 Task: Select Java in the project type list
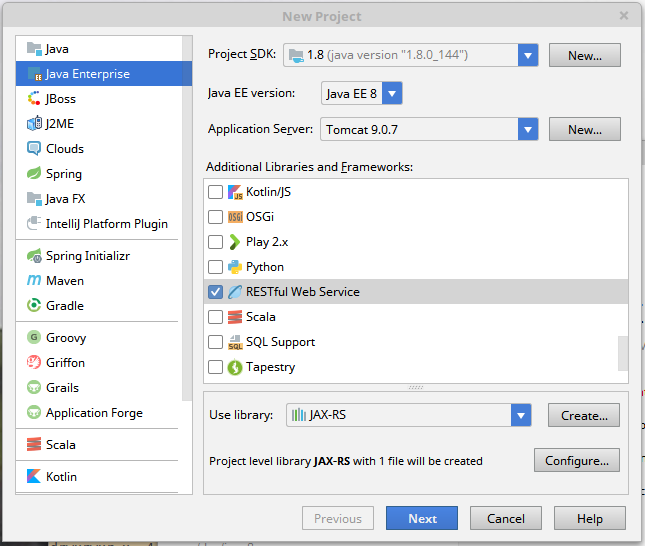[x=99, y=49]
